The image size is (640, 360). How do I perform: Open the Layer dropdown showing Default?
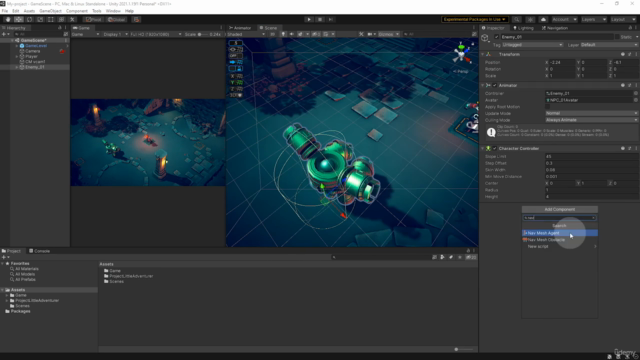point(609,45)
